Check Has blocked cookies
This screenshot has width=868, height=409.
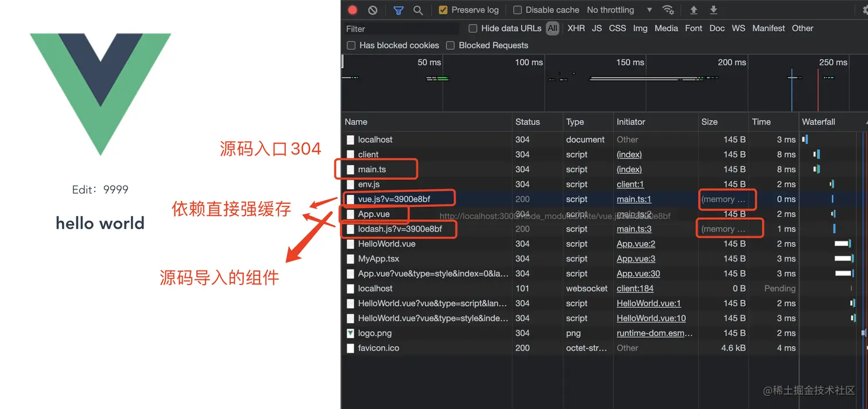pos(351,45)
